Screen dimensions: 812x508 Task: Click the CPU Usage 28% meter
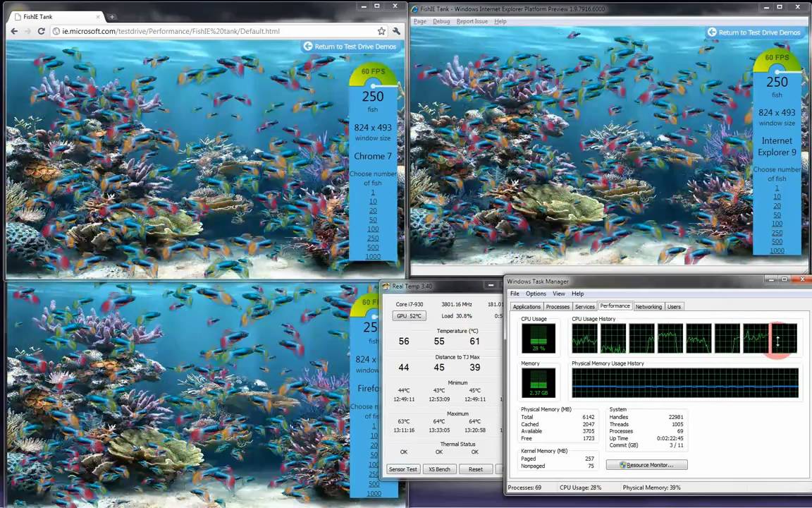pos(539,338)
